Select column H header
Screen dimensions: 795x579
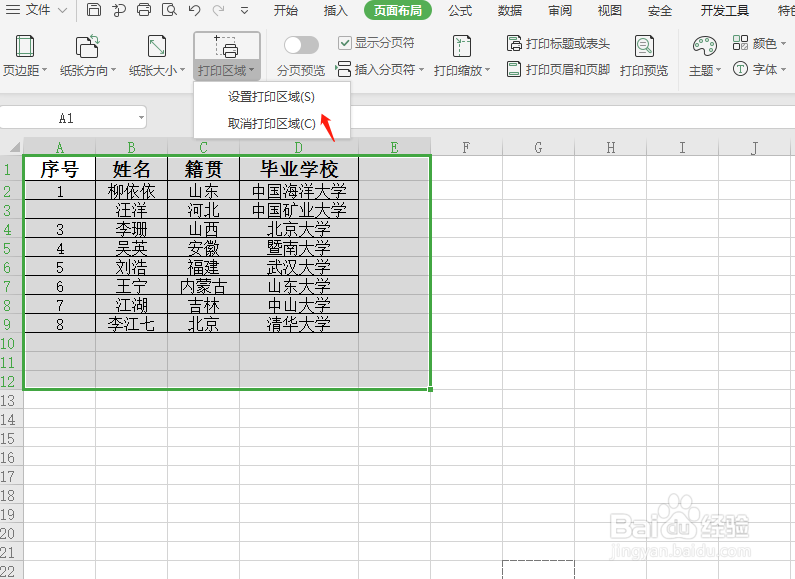(x=610, y=147)
